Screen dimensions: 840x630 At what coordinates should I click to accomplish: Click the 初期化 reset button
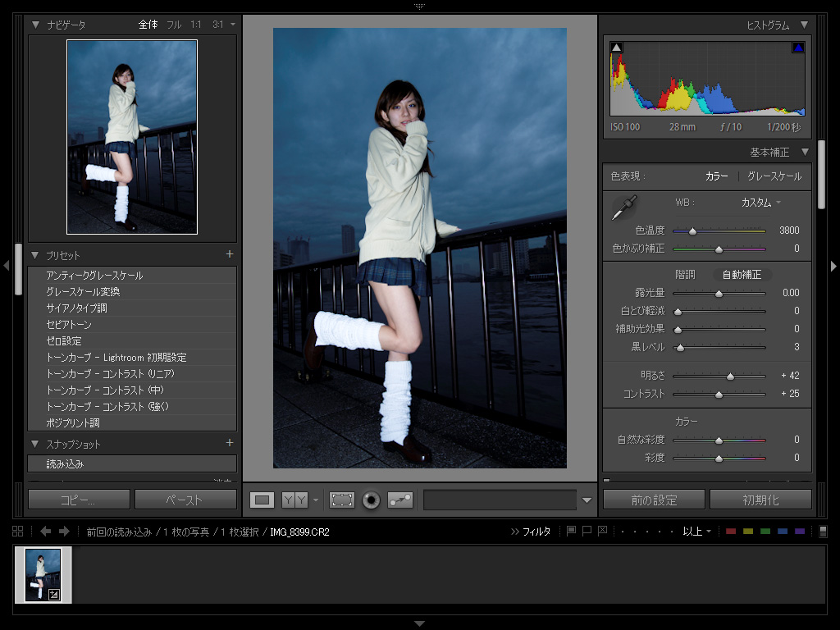(761, 499)
